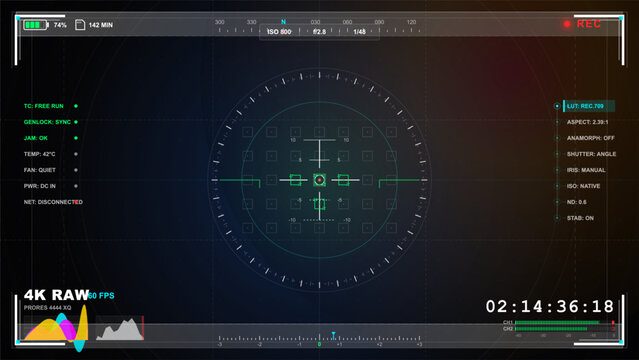Select SHUTTER: ANGLE setting
The height and width of the screenshot is (360, 639).
(x=591, y=154)
